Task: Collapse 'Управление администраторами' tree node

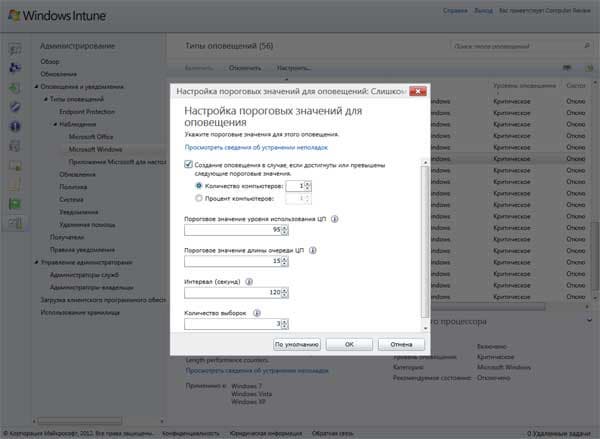Action: [36, 263]
